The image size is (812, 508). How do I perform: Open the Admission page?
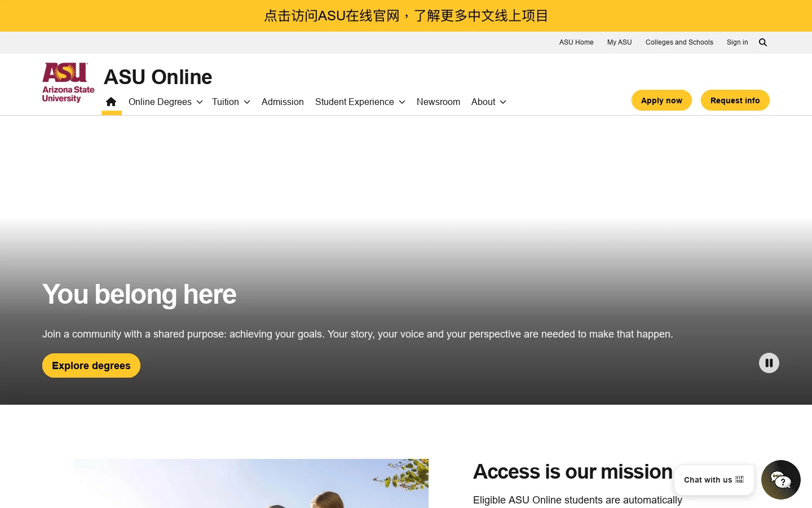click(x=283, y=102)
